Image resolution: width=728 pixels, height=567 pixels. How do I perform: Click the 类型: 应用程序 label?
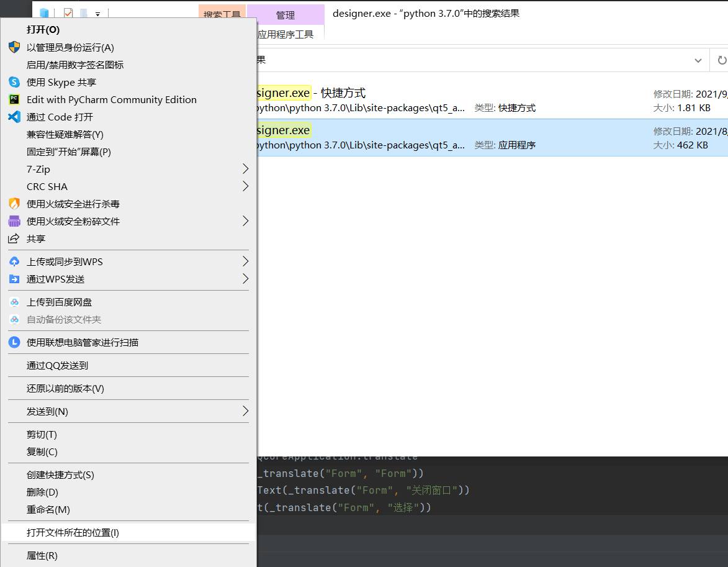pos(505,145)
